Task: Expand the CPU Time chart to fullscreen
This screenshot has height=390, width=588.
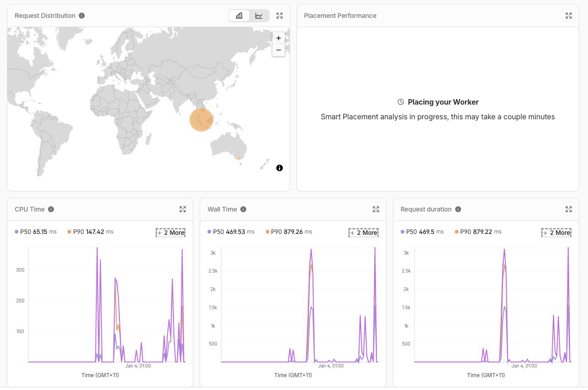Action: (x=183, y=209)
